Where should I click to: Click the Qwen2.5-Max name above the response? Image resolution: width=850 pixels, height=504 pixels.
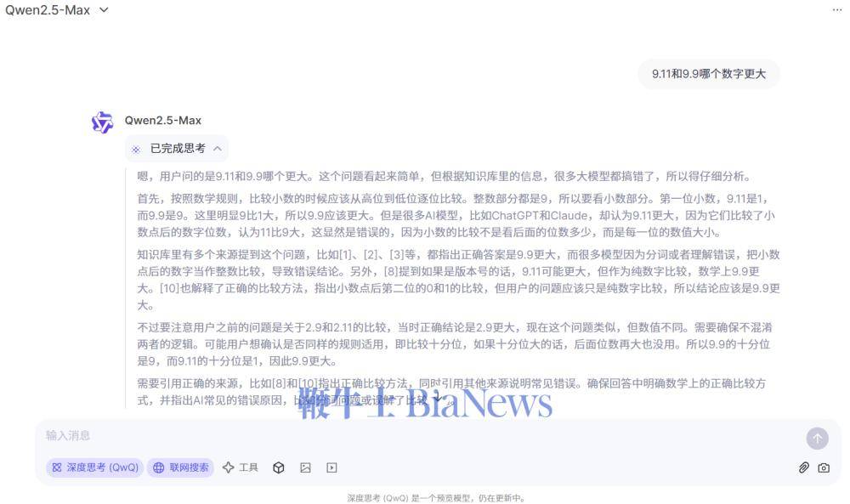coord(162,121)
